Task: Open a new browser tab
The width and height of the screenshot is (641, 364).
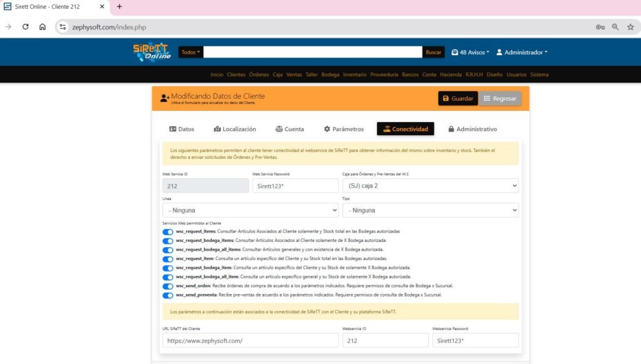Action: (x=120, y=7)
